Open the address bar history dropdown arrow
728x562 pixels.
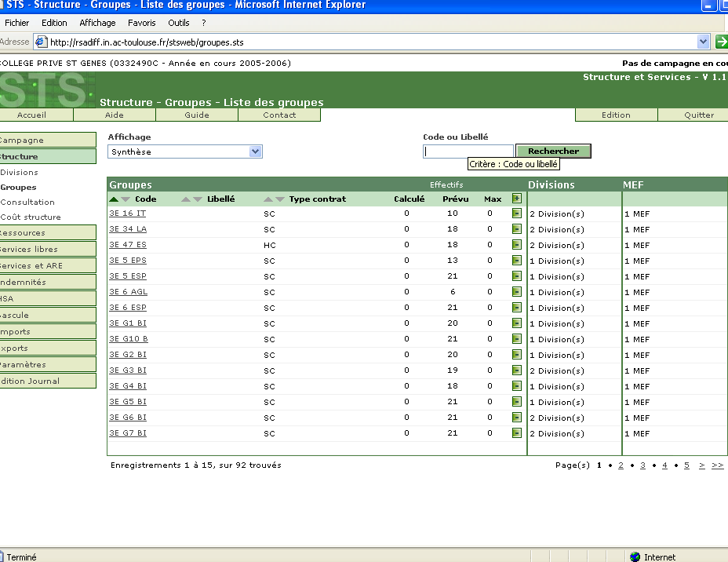click(x=703, y=42)
